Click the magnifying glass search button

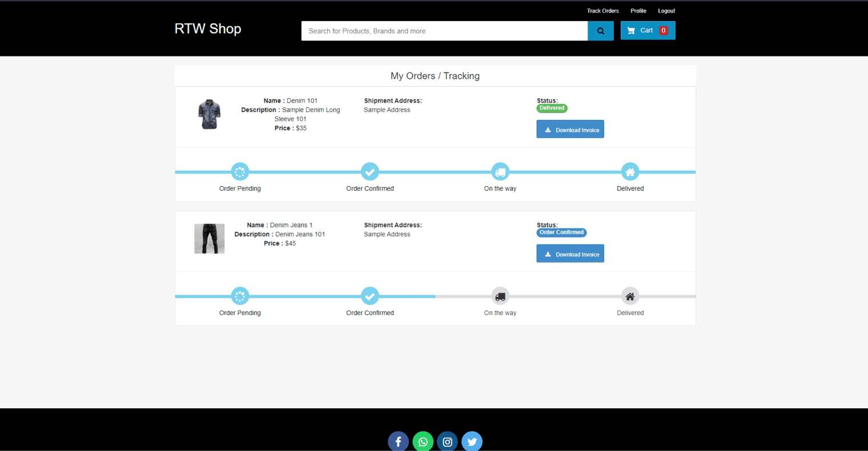[x=600, y=31]
